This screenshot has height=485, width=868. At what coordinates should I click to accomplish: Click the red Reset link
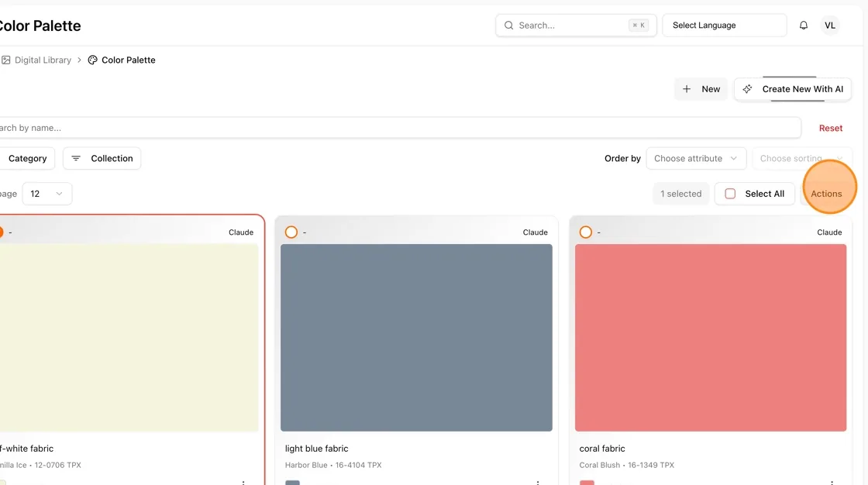(x=830, y=128)
